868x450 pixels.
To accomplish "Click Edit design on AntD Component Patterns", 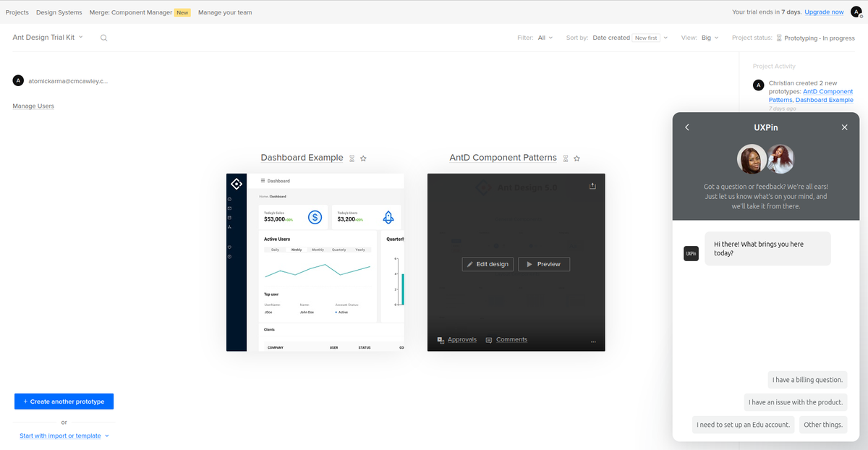I will click(488, 264).
